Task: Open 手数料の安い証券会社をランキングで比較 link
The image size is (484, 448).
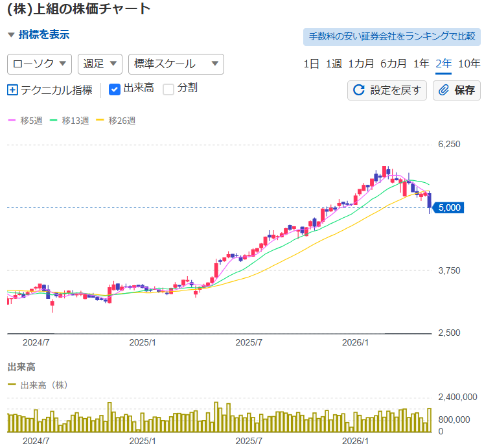Action: 392,37
